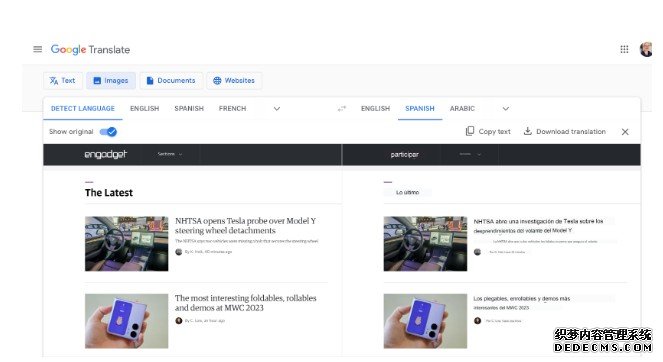Click author avatar under translated Tesla article

click(477, 252)
